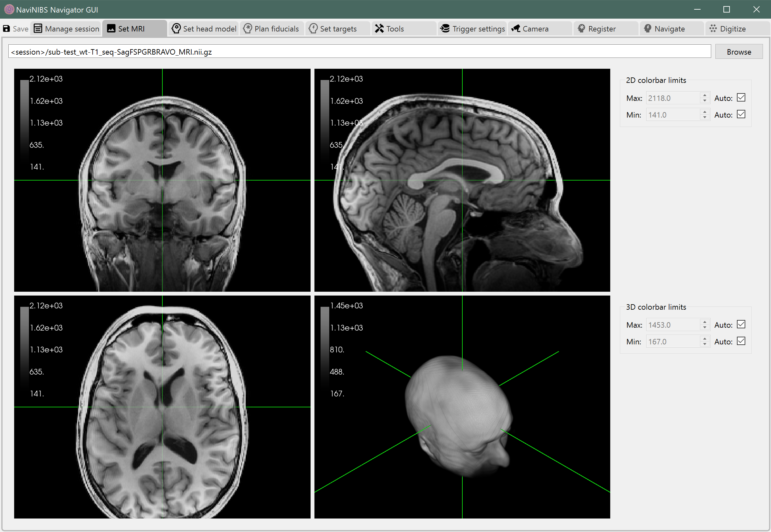Click the Tools wrench-and-hammer icon
Screen dimensions: 771x532
click(x=379, y=29)
